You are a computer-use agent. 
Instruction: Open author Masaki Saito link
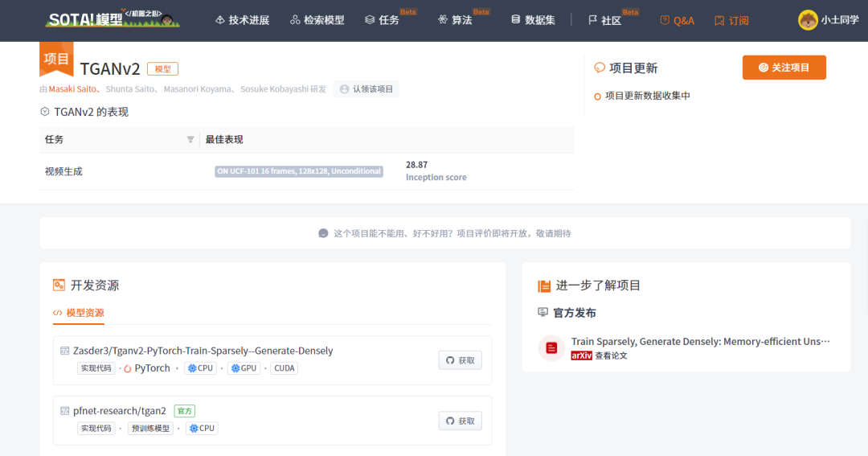point(72,89)
